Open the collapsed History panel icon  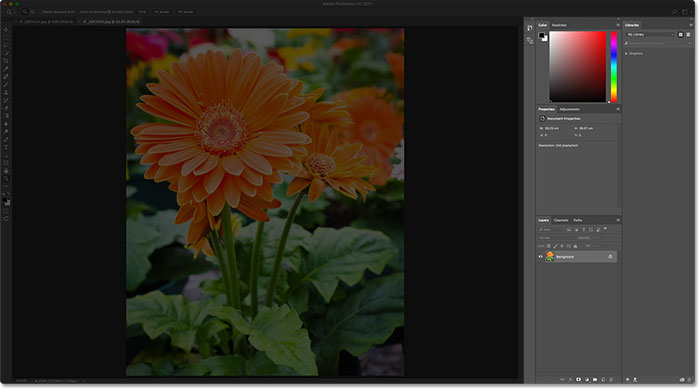[x=529, y=28]
